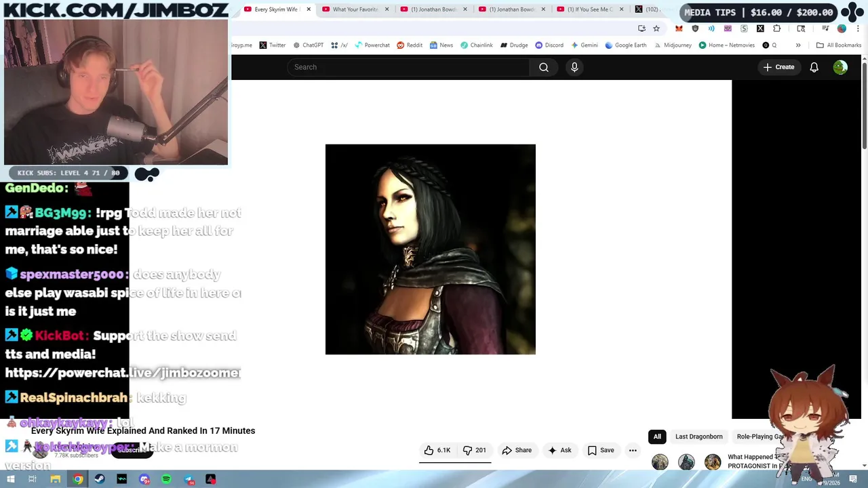Click the YouTube search magnifier button
868x488 pixels.
544,67
